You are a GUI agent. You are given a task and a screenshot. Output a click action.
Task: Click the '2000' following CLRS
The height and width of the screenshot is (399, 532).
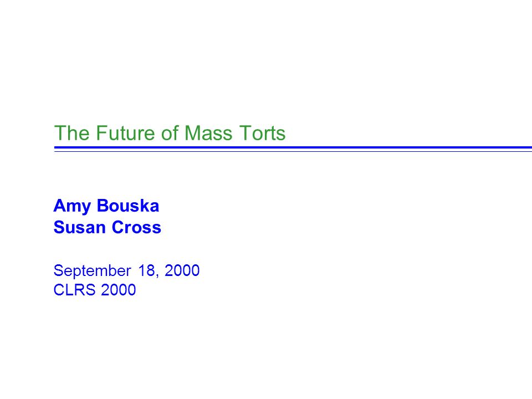click(119, 290)
